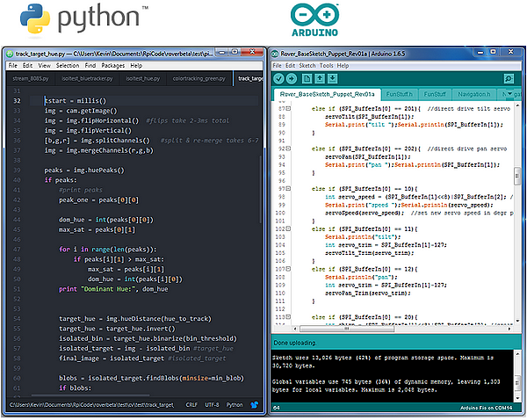Click file path in Atom status bar
The width and height of the screenshot is (527, 420).
point(91,405)
